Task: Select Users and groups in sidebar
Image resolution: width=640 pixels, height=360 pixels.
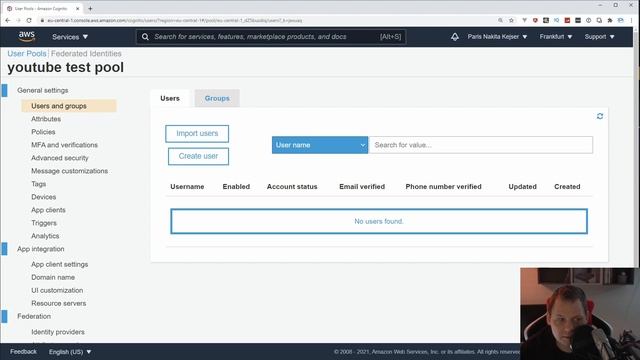Action: click(x=69, y=106)
